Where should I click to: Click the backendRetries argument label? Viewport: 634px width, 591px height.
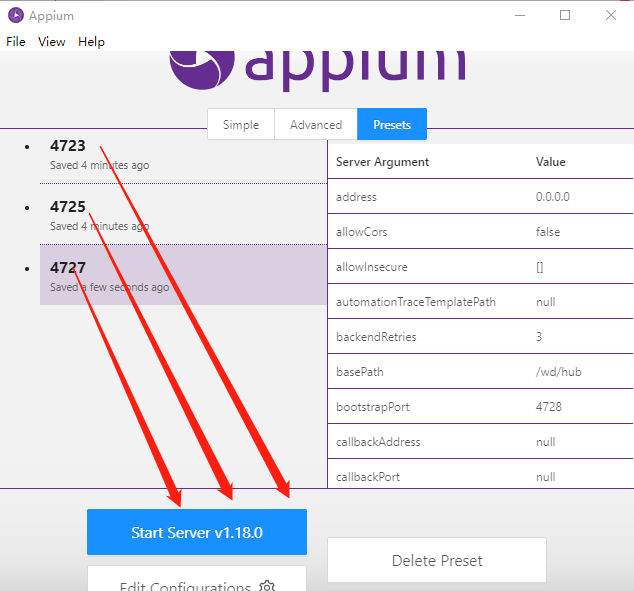coord(376,337)
